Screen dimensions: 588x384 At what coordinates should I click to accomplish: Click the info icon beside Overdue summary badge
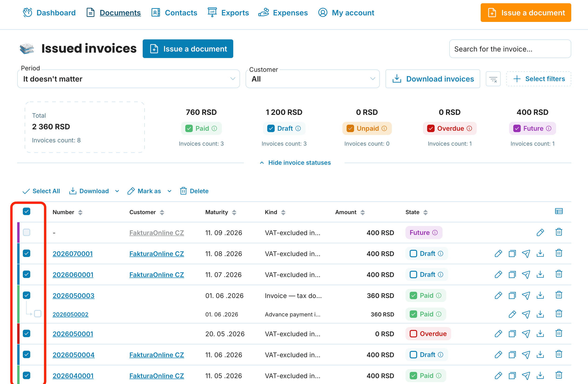[470, 129]
